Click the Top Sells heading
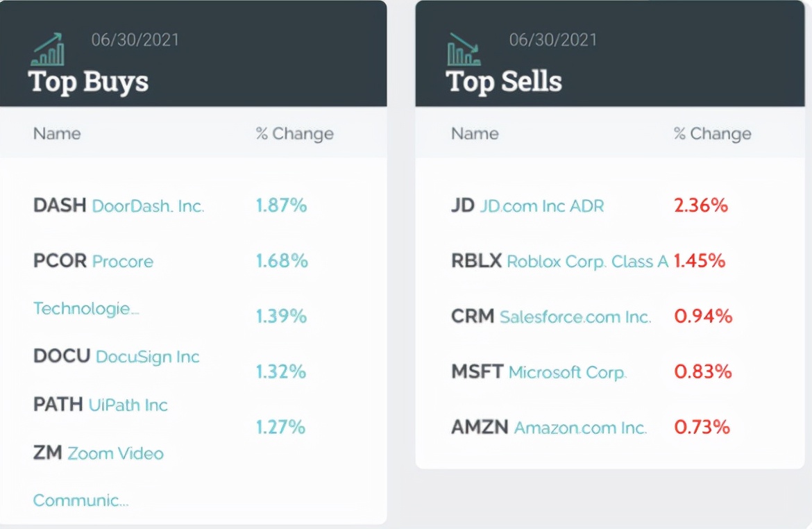This screenshot has width=812, height=529. (504, 81)
